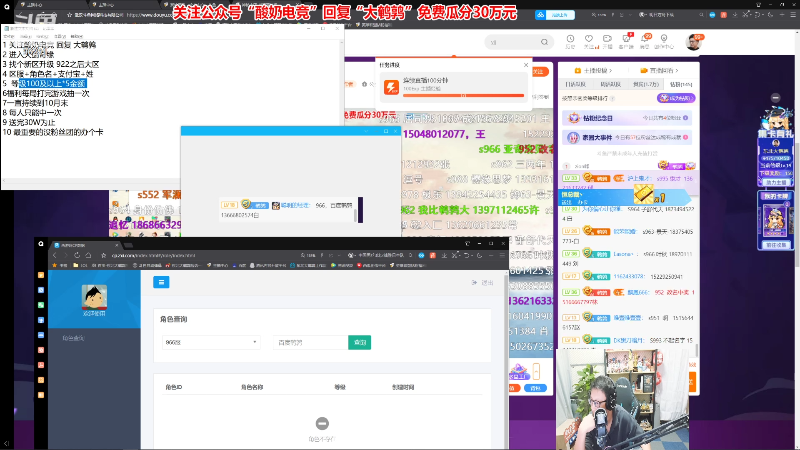This screenshot has height=450, width=800.
Task: Switch to the 日榜 ranking tab
Action: [576, 84]
